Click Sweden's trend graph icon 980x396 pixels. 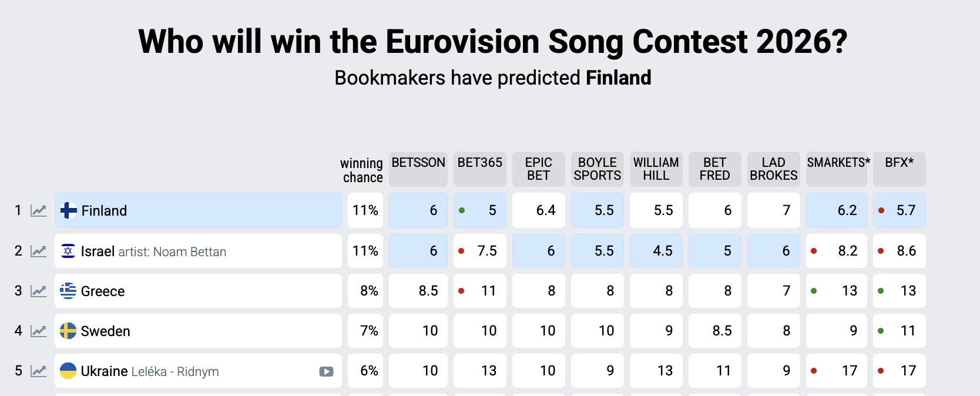point(39,331)
